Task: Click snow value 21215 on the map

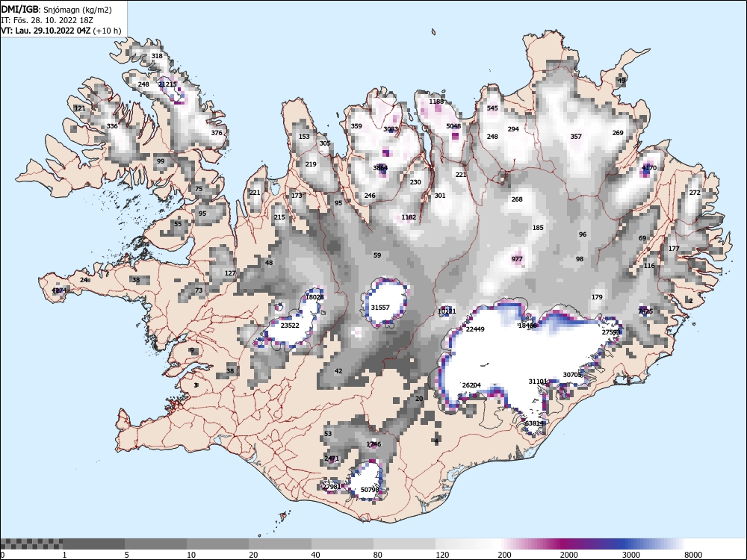Action: click(x=167, y=84)
